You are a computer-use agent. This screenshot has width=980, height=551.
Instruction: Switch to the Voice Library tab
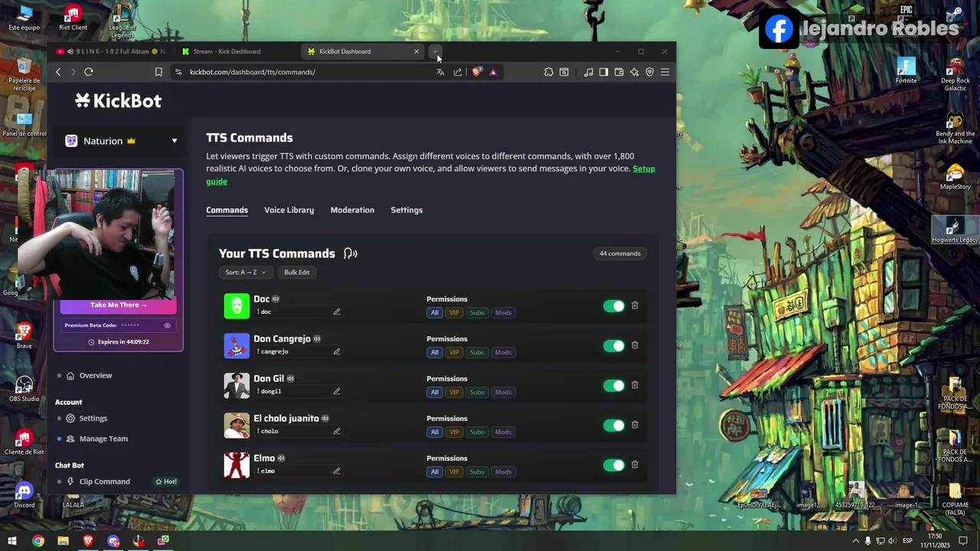pos(289,210)
